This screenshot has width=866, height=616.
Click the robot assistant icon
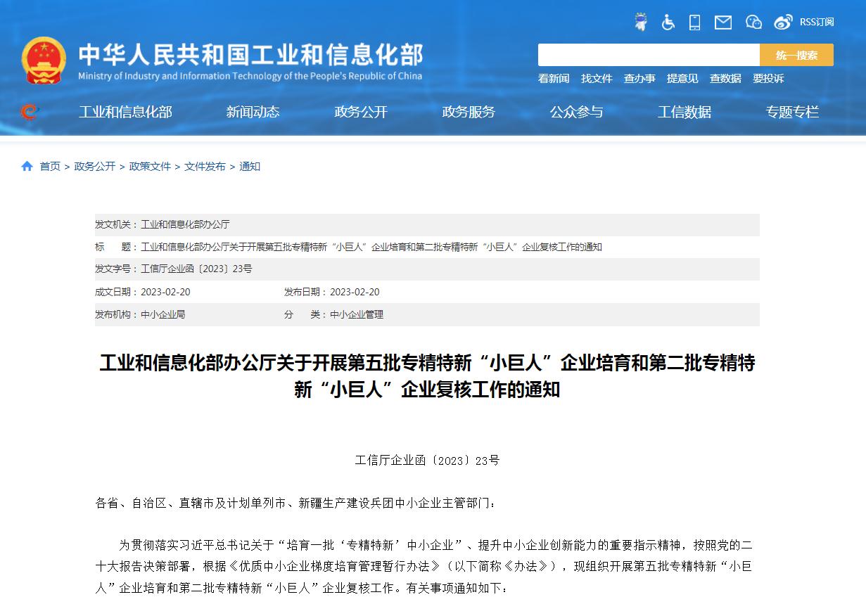pos(640,23)
